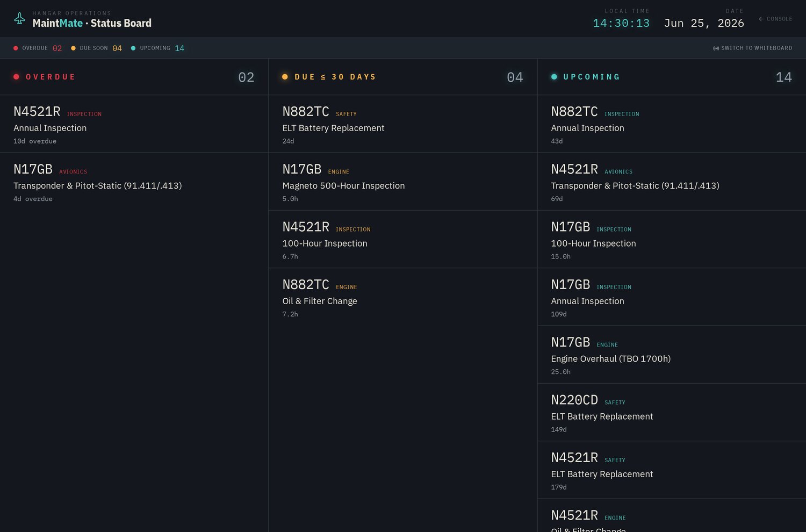
Task: Click the large 04 count in Due column header
Action: pos(515,77)
